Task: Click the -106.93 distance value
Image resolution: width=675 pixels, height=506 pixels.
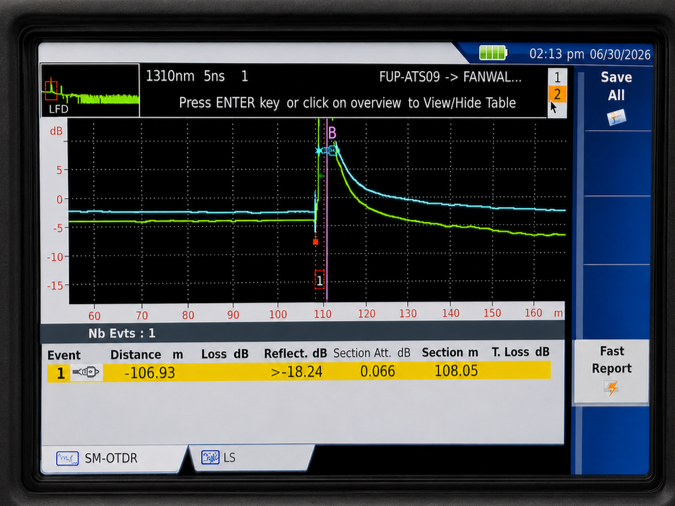Action: 149,373
